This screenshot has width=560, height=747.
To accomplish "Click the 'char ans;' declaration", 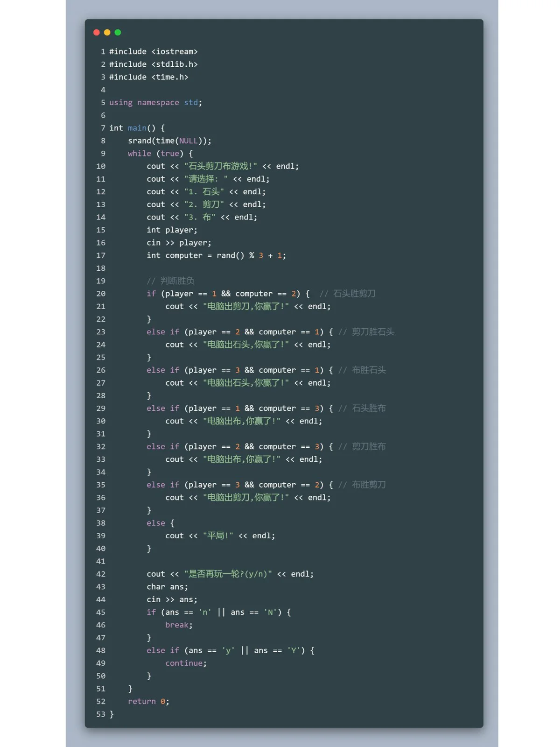I will (167, 587).
